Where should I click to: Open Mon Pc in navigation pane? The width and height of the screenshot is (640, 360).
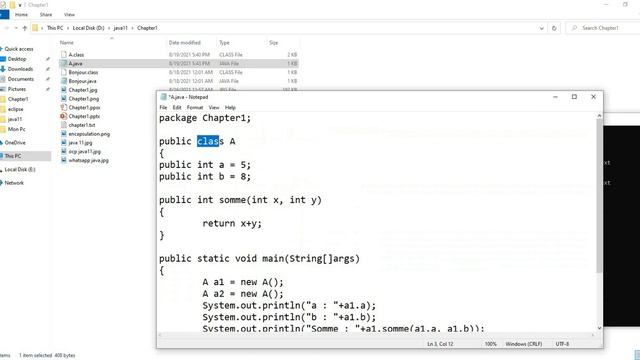point(16,129)
